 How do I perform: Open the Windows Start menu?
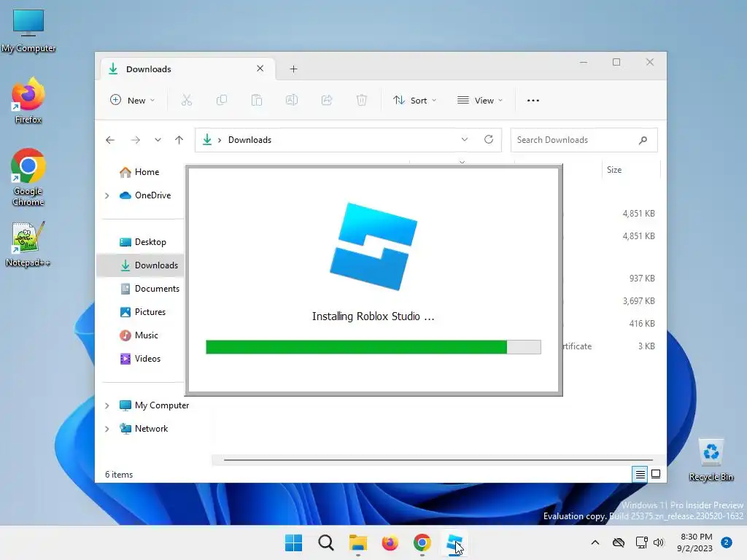[293, 542]
